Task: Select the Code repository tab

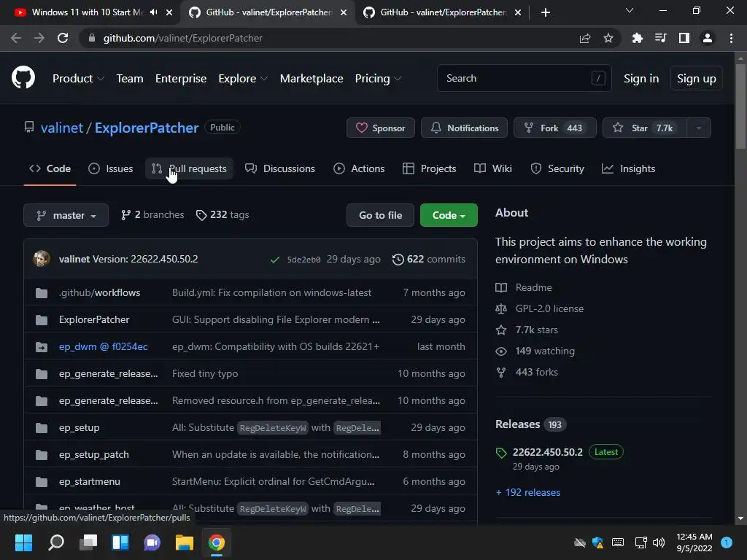Action: (x=50, y=168)
